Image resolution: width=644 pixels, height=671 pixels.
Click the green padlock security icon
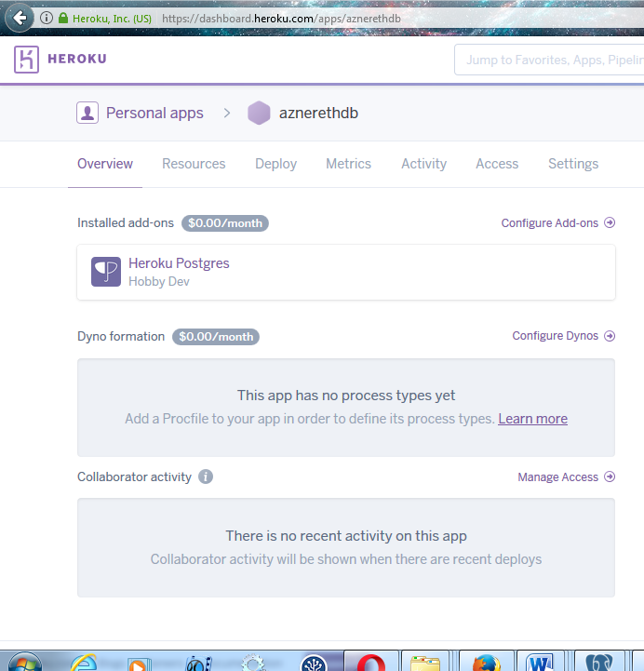tap(63, 18)
